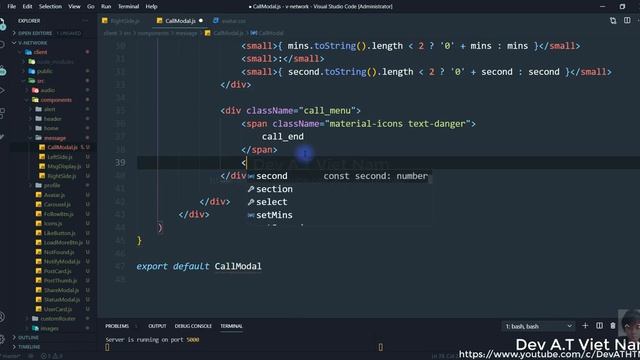Open PostCard.js in the file tree
Viewport: 640px width, 360px height.
point(57,271)
